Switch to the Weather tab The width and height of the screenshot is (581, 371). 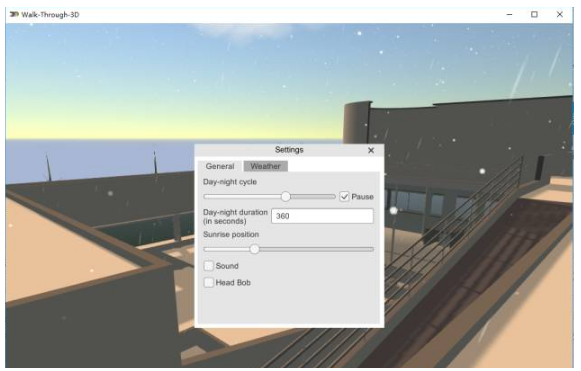point(265,166)
